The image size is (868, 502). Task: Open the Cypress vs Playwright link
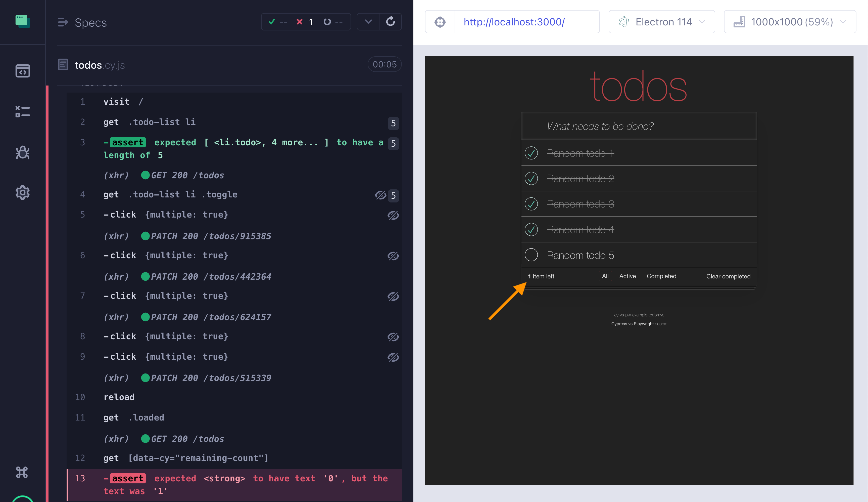point(632,324)
